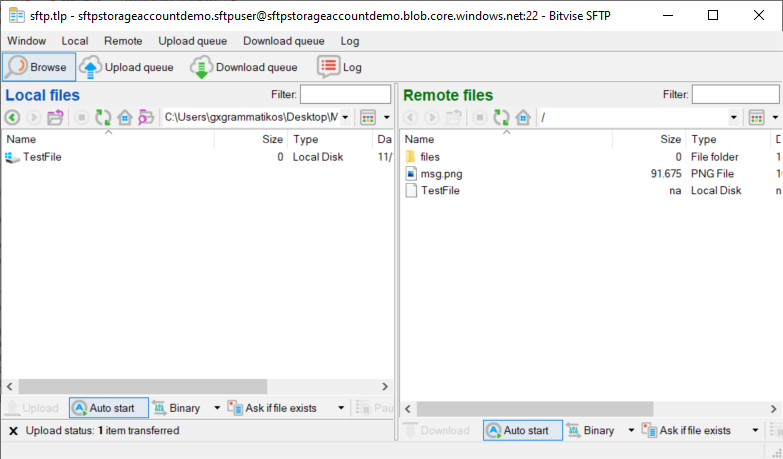The width and height of the screenshot is (783, 459).
Task: Click the local TestFile disk icon
Action: click(12, 157)
